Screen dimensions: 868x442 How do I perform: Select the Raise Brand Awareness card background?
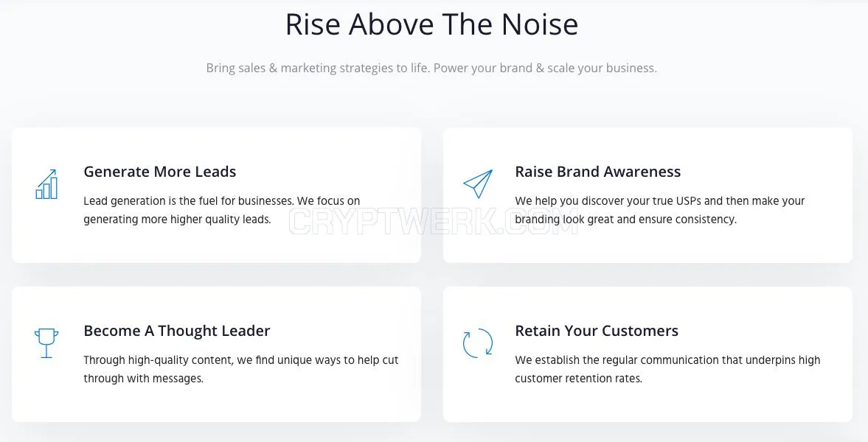point(647,195)
